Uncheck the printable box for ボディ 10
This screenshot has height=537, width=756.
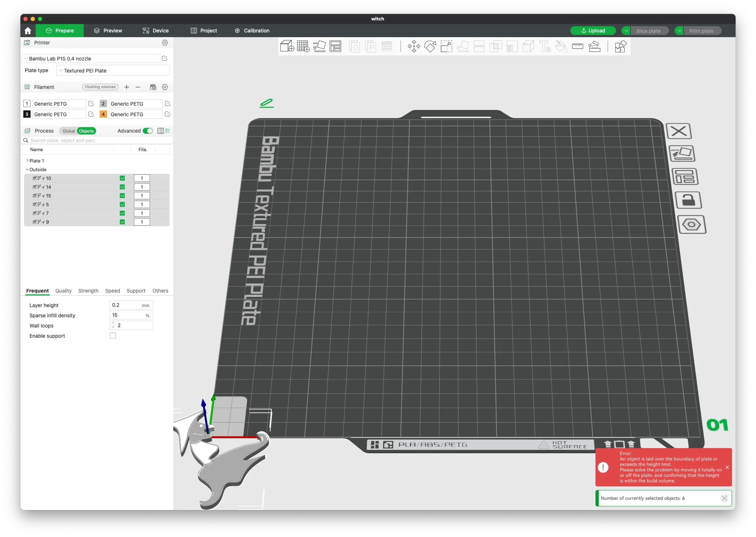point(122,178)
